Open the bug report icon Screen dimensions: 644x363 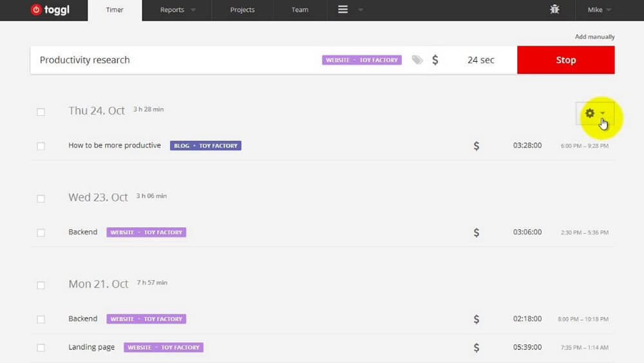[554, 9]
